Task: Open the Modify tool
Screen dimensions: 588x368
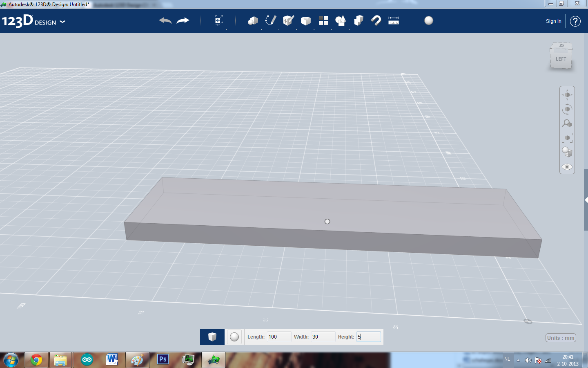Action: pos(306,20)
